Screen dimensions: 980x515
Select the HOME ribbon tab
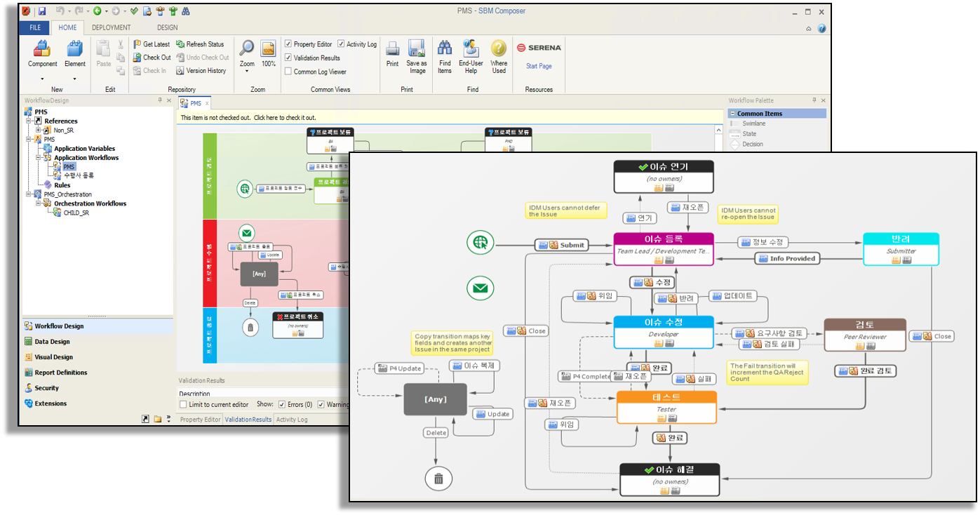click(68, 27)
